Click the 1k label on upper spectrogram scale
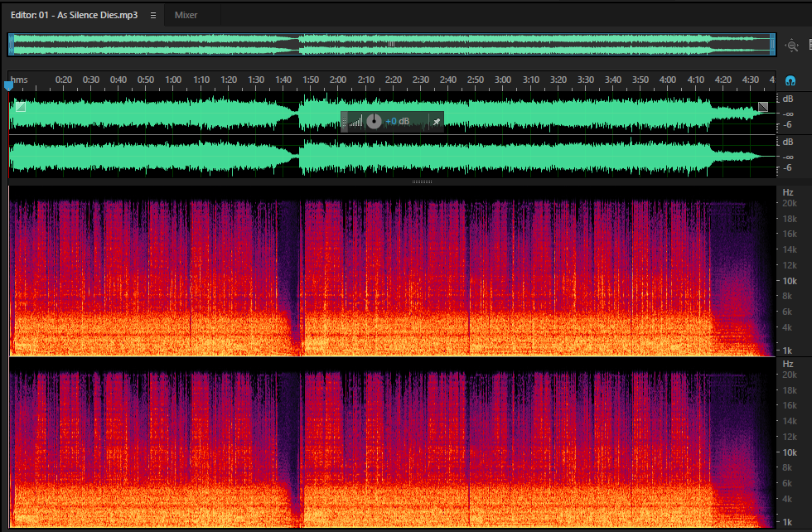812x532 pixels. point(787,351)
